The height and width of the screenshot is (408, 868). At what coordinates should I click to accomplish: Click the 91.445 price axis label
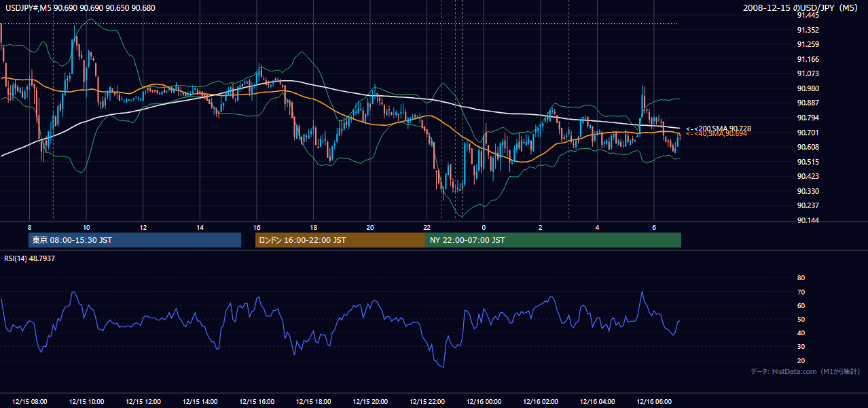[x=808, y=15]
